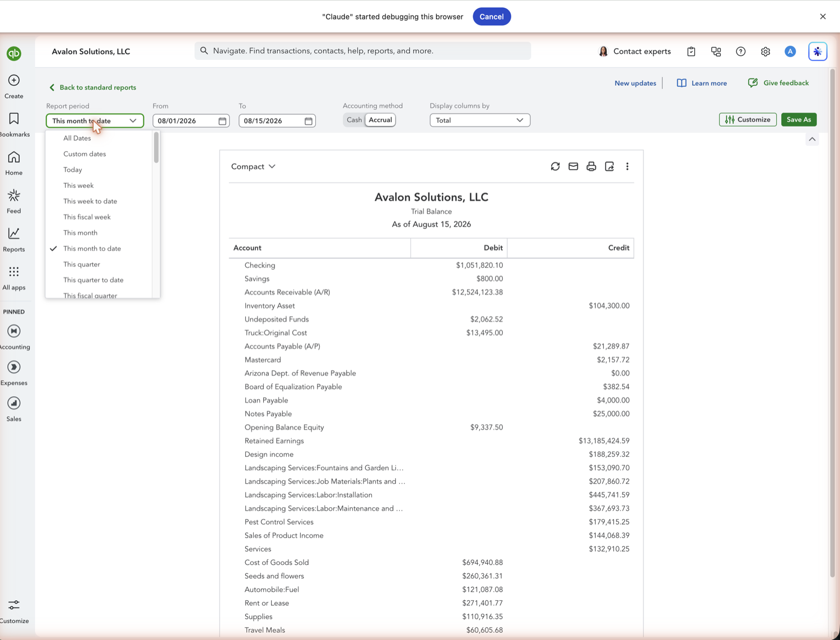Click Learn more link
Screen dimensions: 840x640
coord(702,83)
